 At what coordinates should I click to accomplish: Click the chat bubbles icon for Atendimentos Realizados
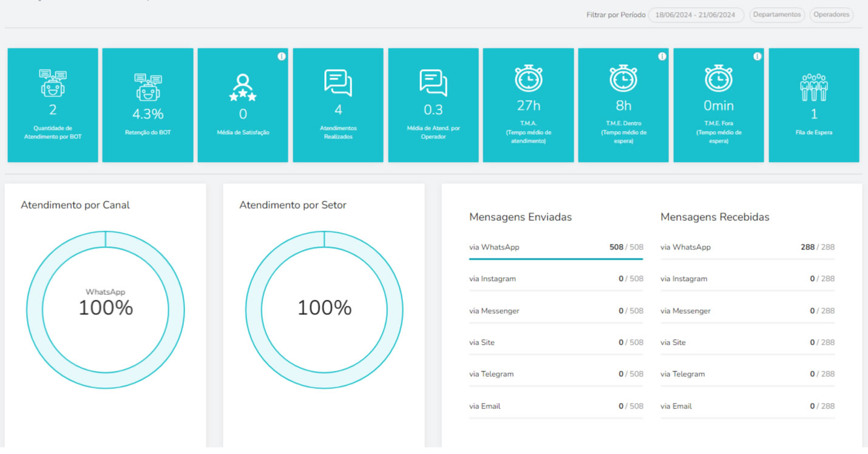338,83
